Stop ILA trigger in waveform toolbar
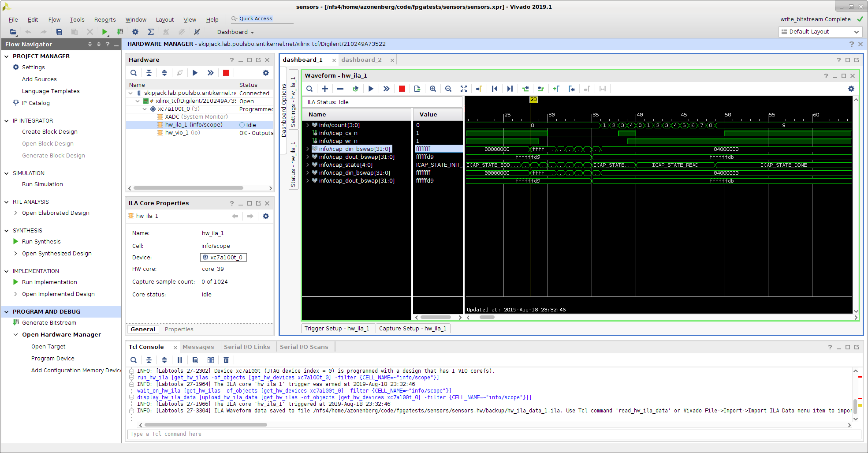The width and height of the screenshot is (868, 453). click(402, 89)
